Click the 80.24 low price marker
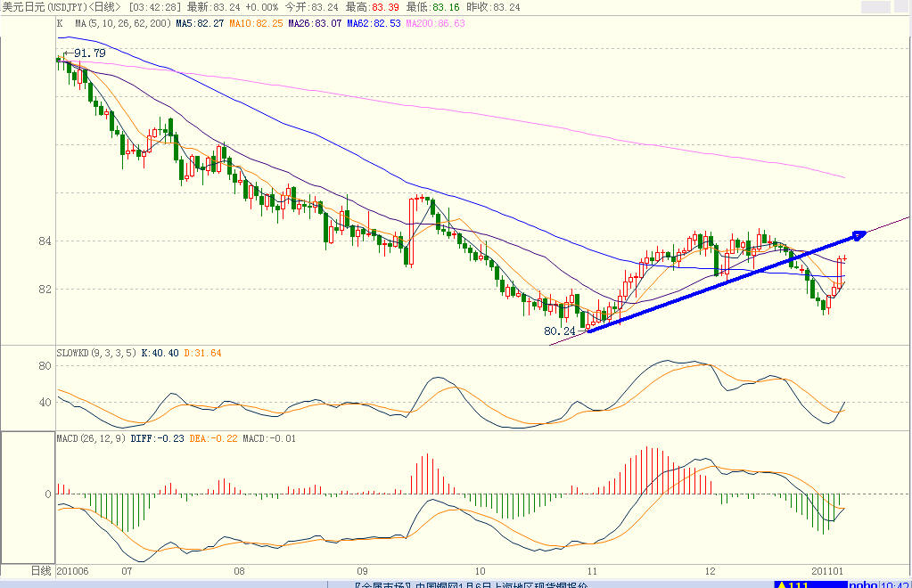Viewport: 912px width, 588px height. (x=560, y=331)
